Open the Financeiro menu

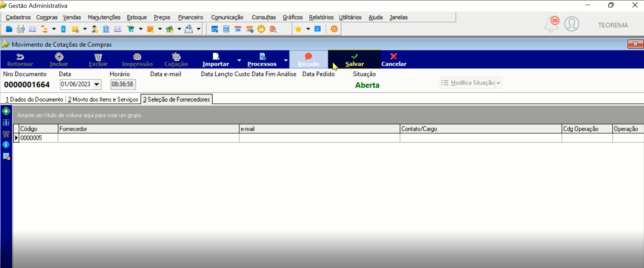pos(191,17)
